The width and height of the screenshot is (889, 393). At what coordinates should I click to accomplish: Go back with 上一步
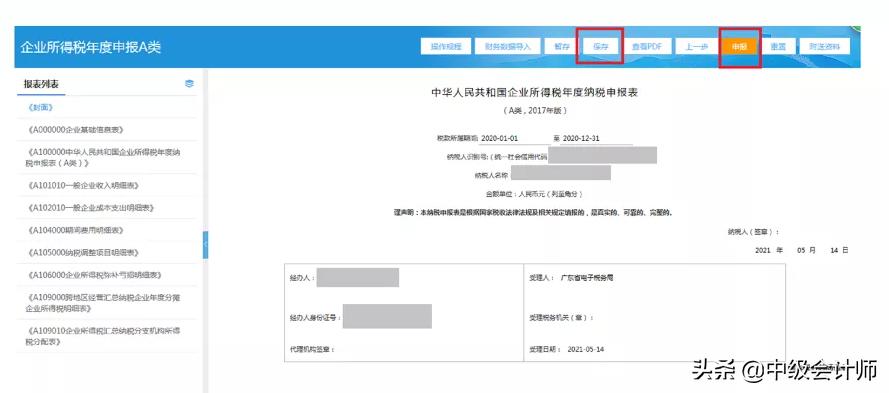click(696, 47)
